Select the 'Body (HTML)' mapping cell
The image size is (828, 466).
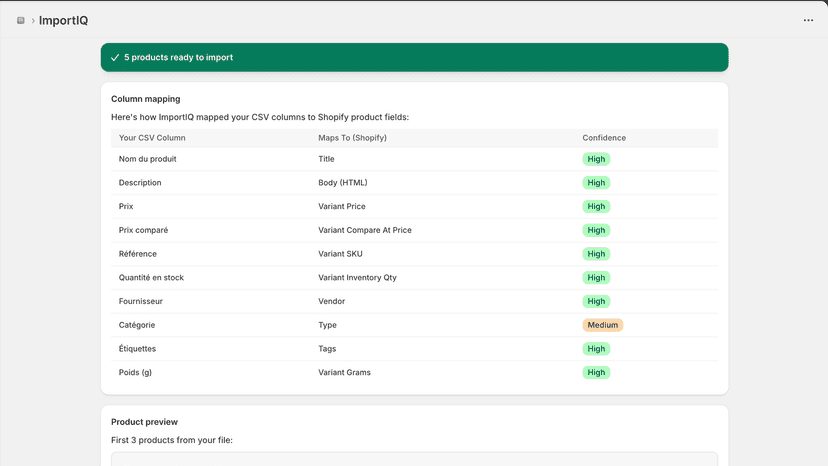(343, 183)
